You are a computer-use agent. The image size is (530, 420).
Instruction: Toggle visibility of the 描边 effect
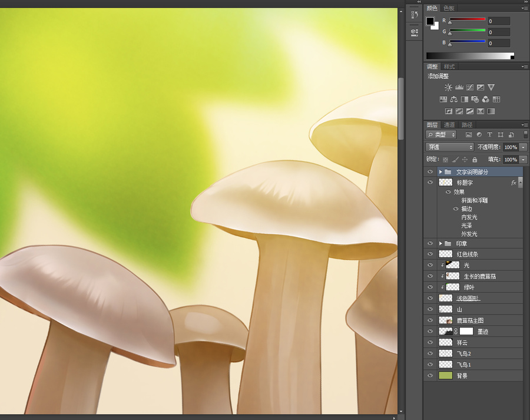tap(456, 209)
